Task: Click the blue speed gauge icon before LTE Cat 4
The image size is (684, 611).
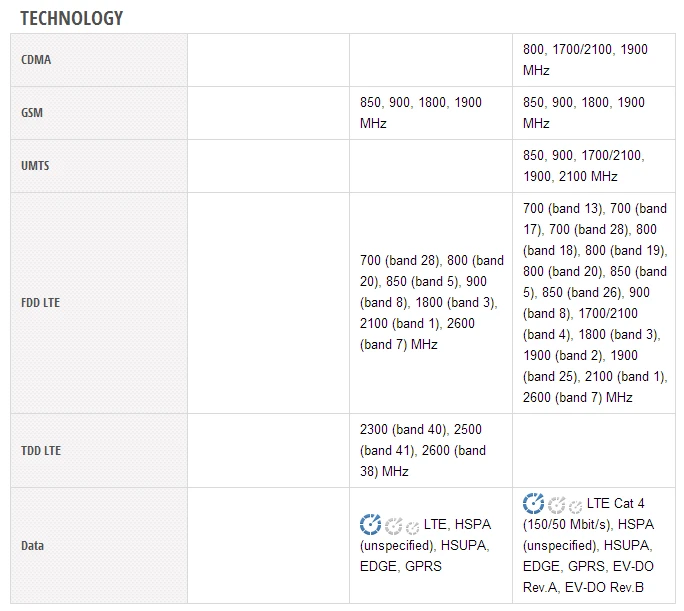Action: pos(534,502)
